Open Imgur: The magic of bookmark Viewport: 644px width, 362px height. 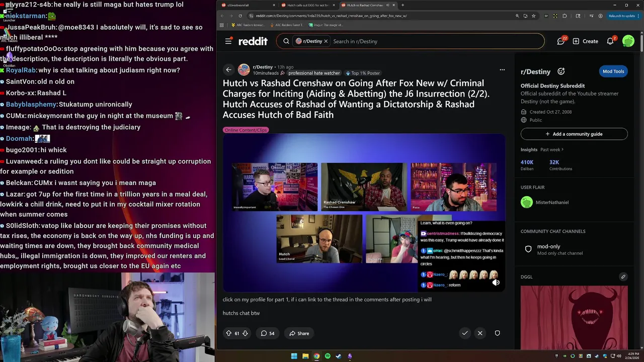click(x=326, y=25)
